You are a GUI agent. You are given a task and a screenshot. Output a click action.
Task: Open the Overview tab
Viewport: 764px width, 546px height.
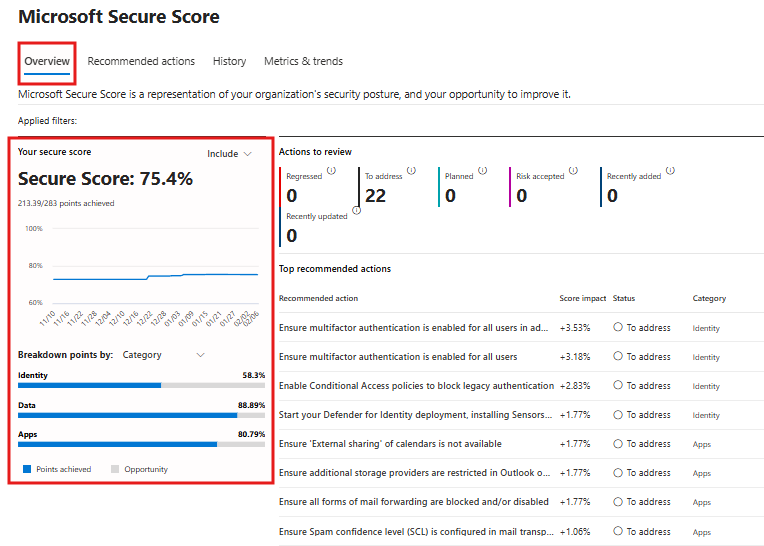[47, 61]
